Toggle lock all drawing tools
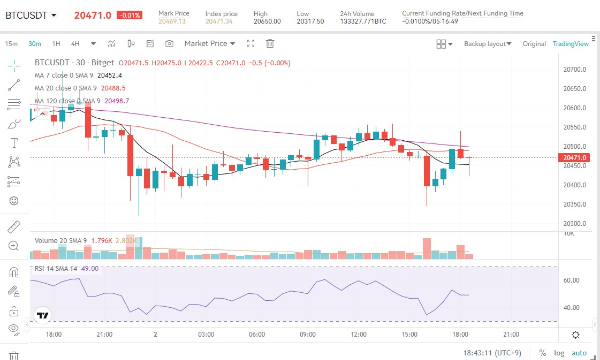This screenshot has height=360, width=600. 14,311
